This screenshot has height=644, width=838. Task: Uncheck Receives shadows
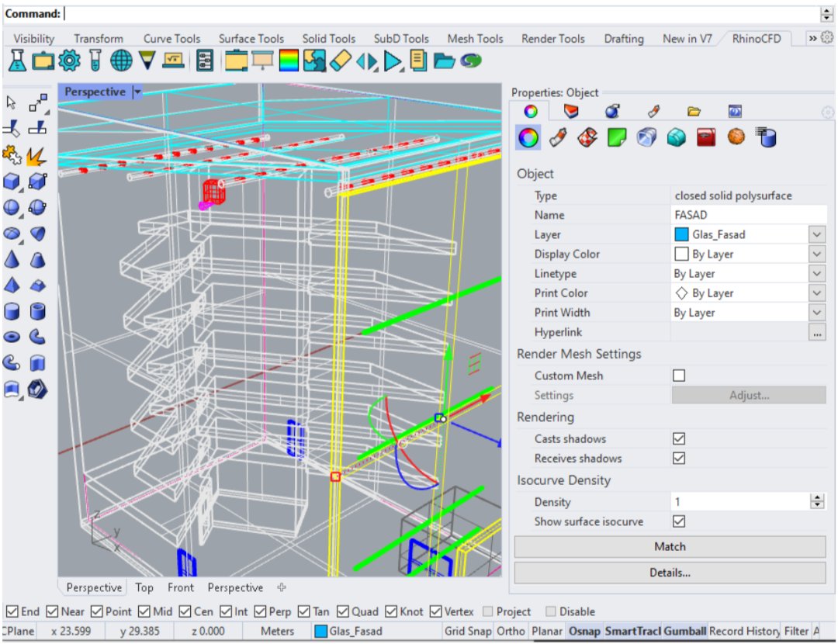pyautogui.click(x=679, y=458)
